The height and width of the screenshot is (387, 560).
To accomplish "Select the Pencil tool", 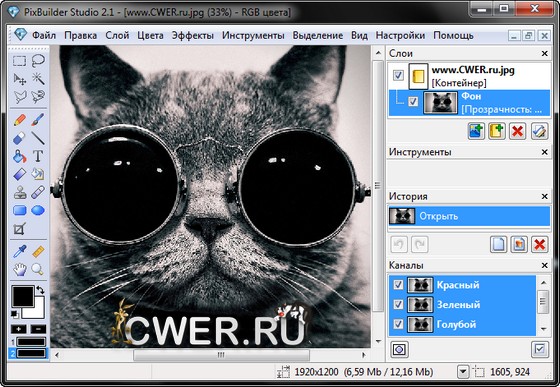I will tap(19, 120).
